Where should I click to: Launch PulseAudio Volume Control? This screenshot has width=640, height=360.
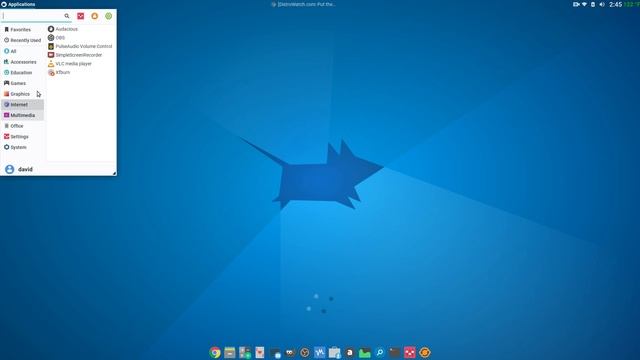[81, 46]
